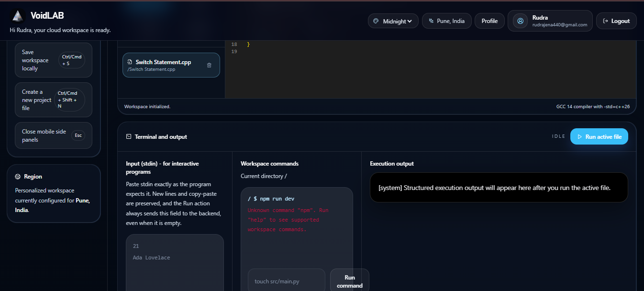Click the IDLE status label
The width and height of the screenshot is (644, 291).
[558, 136]
